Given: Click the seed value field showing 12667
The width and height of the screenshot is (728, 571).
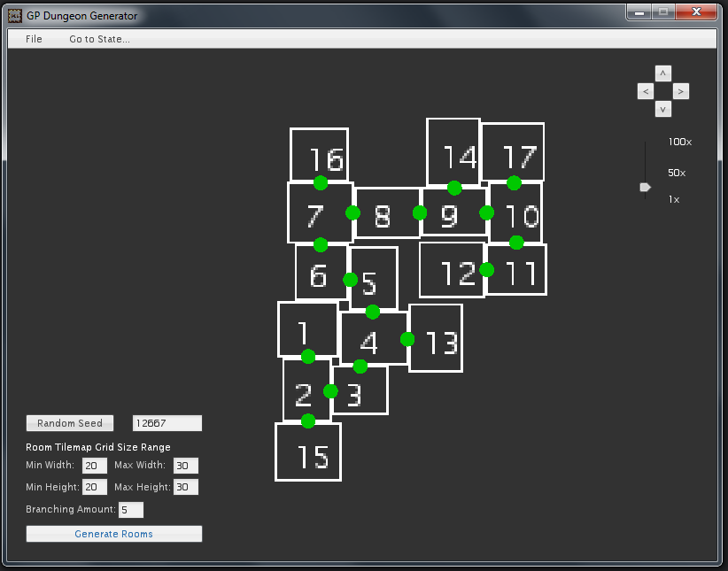Looking at the screenshot, I should [167, 423].
